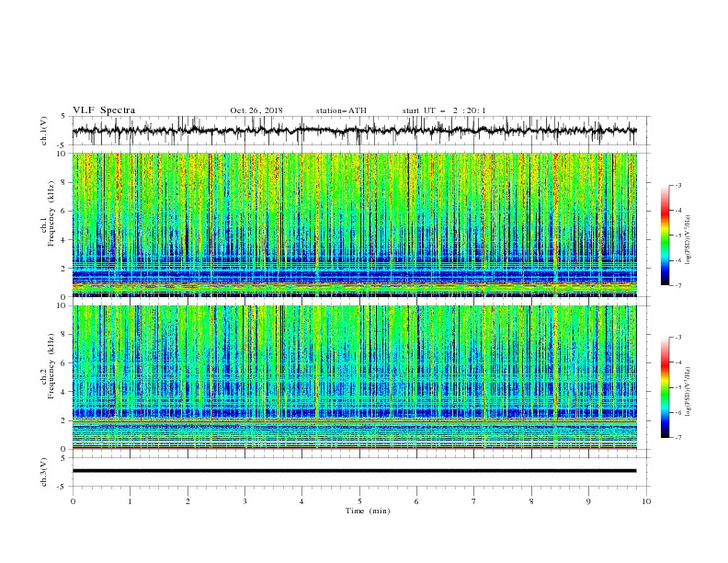Viewport: 728px width, 563px height.
Task: Click the 'station=ATH' label
Action: [x=341, y=110]
